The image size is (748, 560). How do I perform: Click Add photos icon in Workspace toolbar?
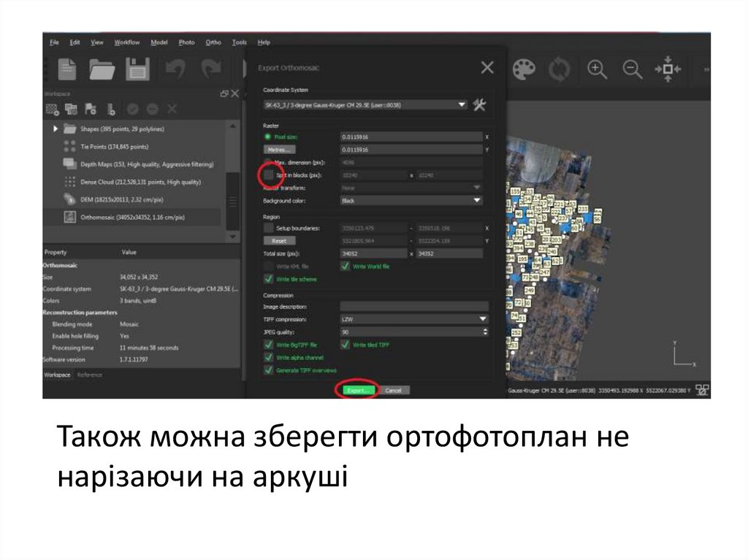[x=71, y=110]
